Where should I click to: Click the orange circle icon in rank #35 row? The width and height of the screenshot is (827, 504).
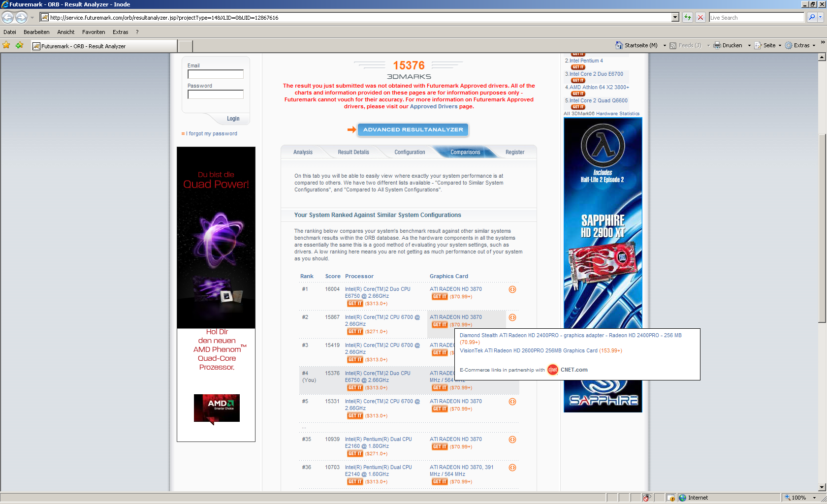click(512, 440)
